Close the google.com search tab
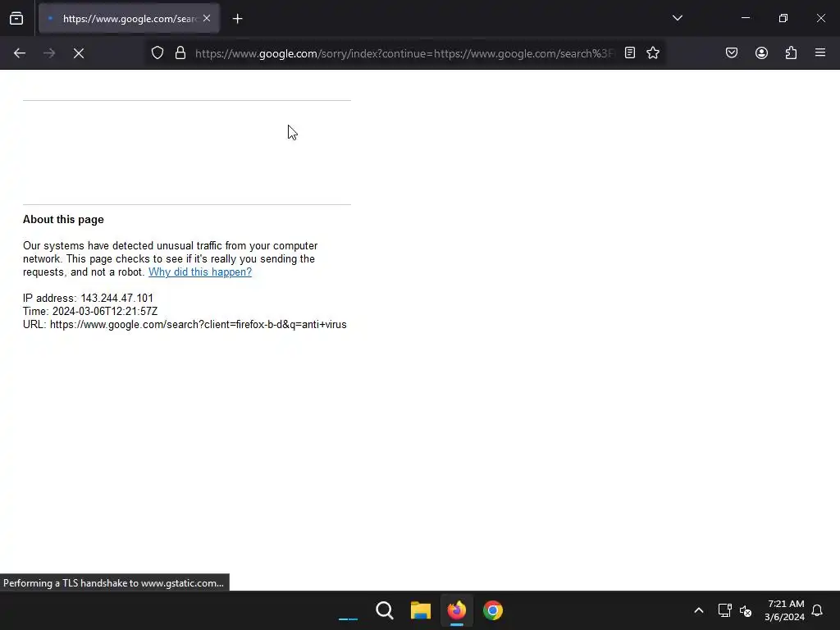This screenshot has width=840, height=630. (207, 18)
